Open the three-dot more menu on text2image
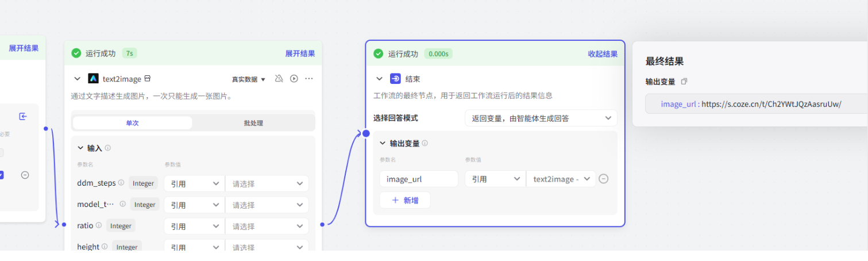 tap(309, 79)
